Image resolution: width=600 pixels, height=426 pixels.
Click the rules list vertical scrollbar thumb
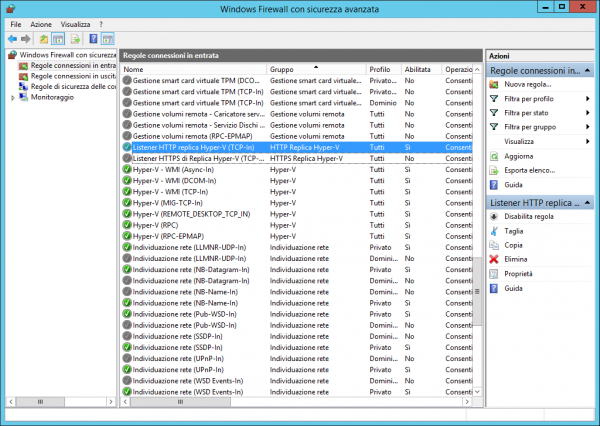(477, 291)
